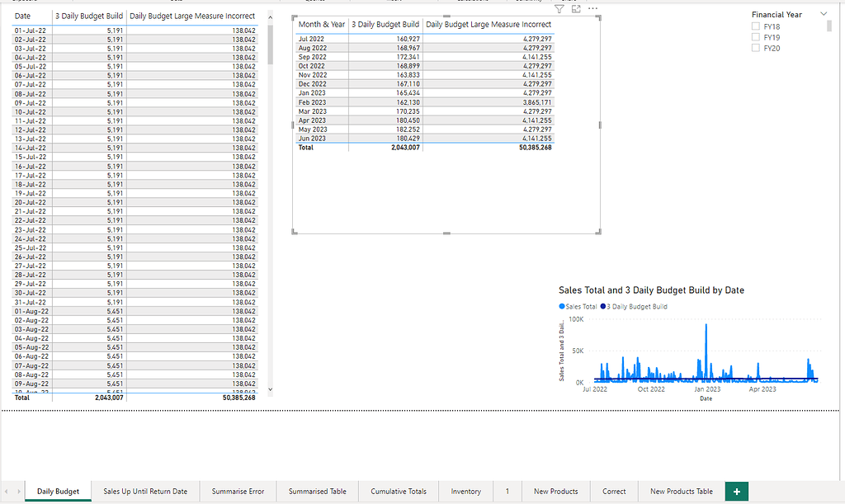Switch to the Inventory page tab
Image resolution: width=845 pixels, height=504 pixels.
pyautogui.click(x=467, y=491)
